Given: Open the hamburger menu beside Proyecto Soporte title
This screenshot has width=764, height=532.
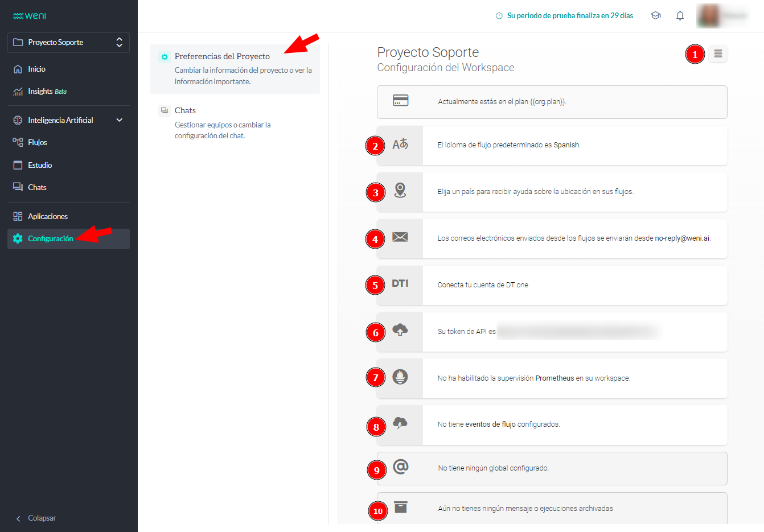Looking at the screenshot, I should point(718,53).
